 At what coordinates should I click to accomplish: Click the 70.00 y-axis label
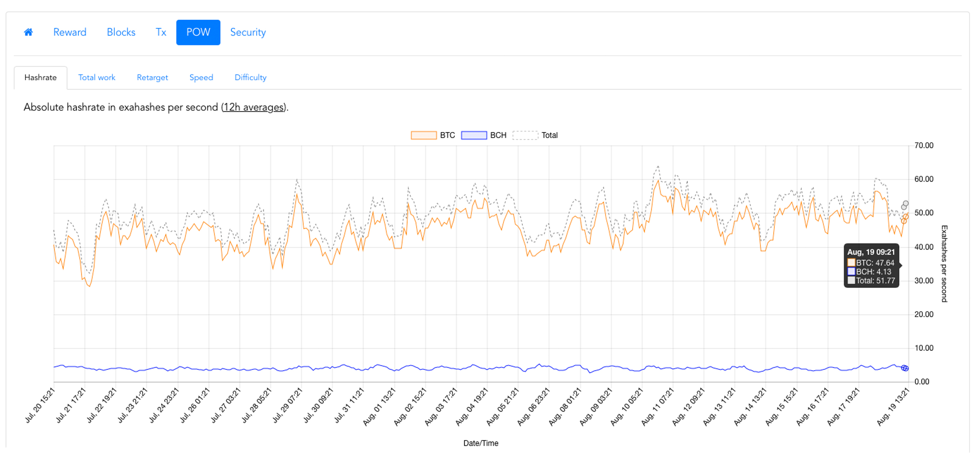(x=924, y=146)
